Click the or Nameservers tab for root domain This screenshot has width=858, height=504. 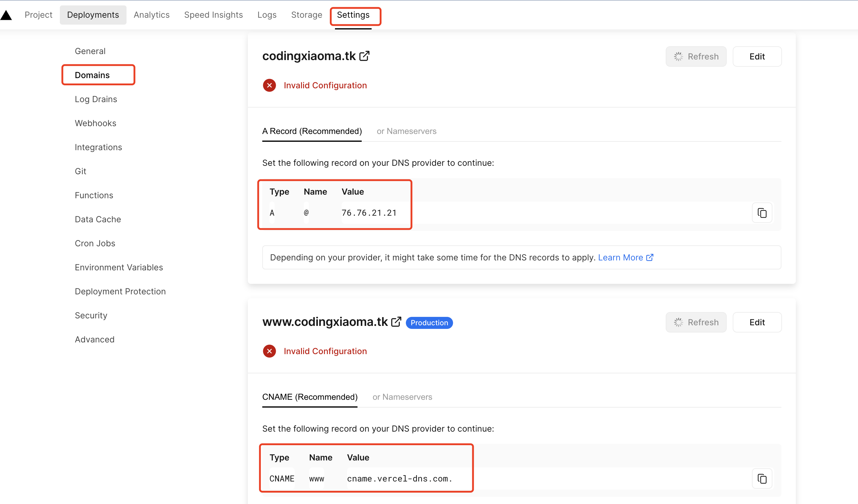(x=406, y=131)
